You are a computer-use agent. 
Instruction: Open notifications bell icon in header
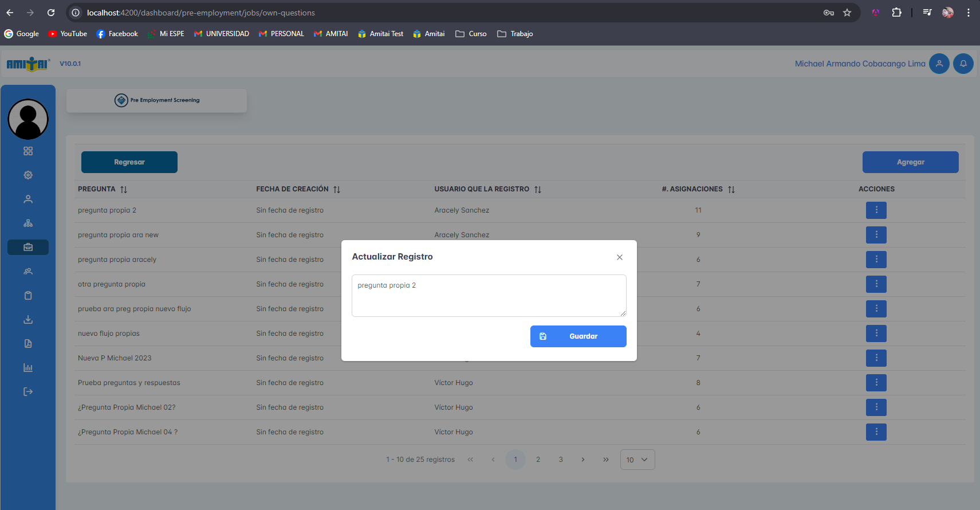tap(963, 64)
